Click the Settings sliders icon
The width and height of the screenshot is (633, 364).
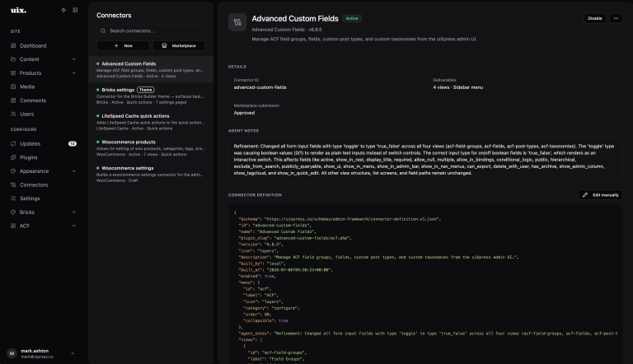click(13, 198)
